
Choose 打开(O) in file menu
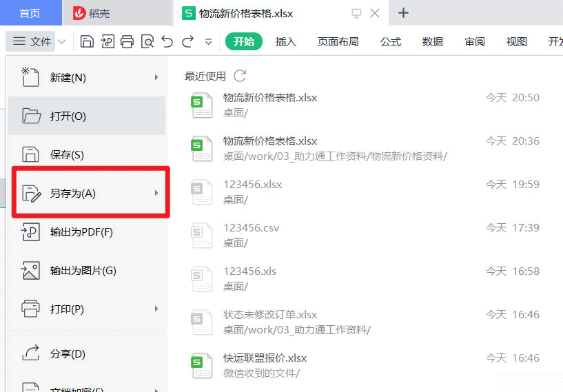[87, 116]
